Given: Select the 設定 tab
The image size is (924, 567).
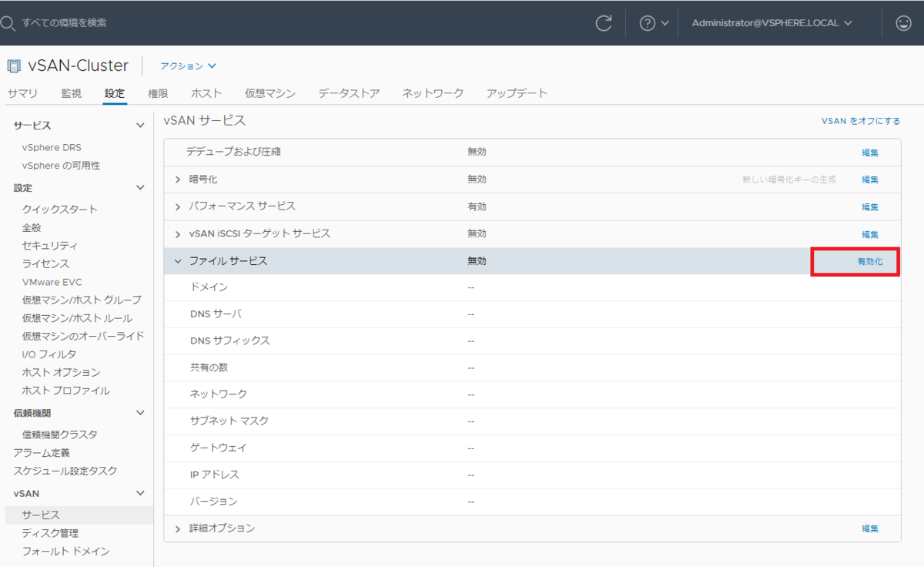Looking at the screenshot, I should pos(115,93).
